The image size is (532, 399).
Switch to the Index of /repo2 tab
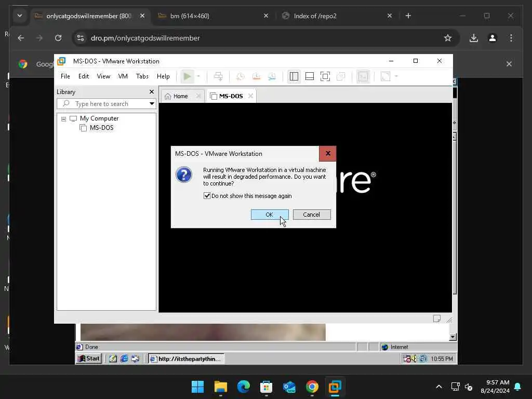(x=337, y=16)
